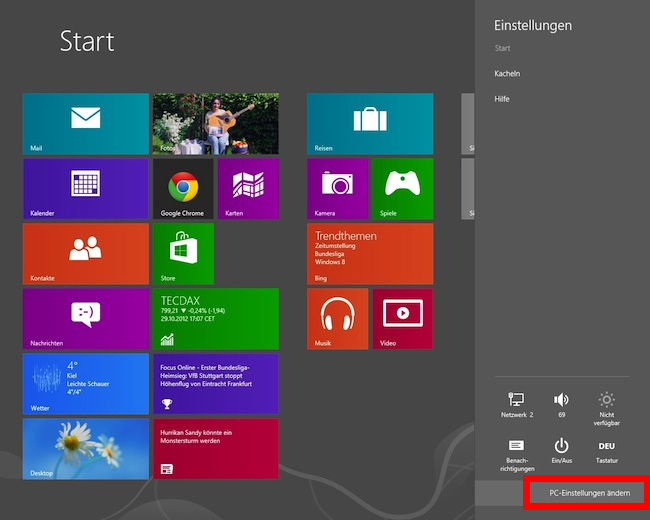The height and width of the screenshot is (520, 650).
Task: Open the Store tile
Action: [x=182, y=253]
